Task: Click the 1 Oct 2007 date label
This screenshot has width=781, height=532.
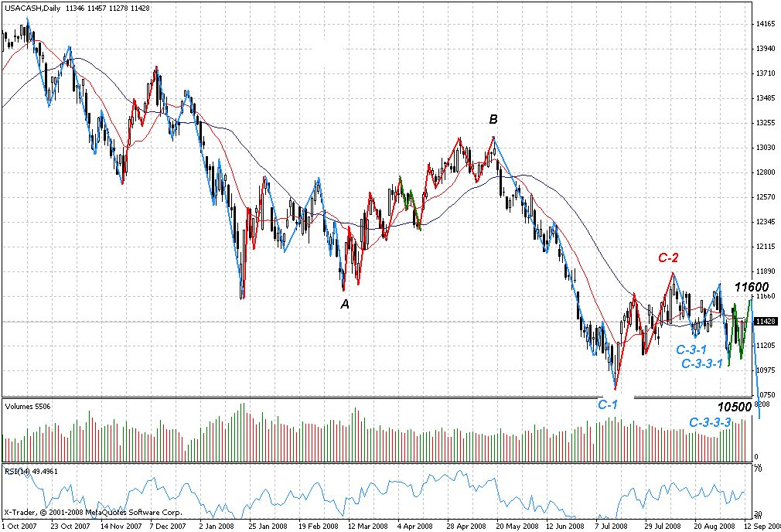Action: coord(19,526)
